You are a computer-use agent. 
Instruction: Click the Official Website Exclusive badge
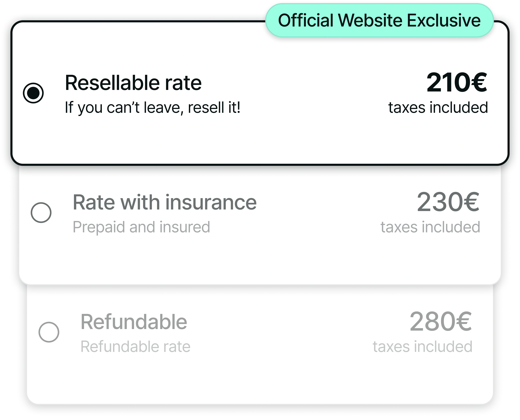[379, 20]
